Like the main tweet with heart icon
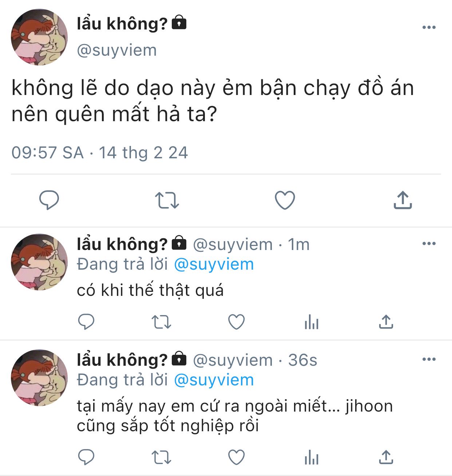This screenshot has width=452, height=476. pos(285,200)
